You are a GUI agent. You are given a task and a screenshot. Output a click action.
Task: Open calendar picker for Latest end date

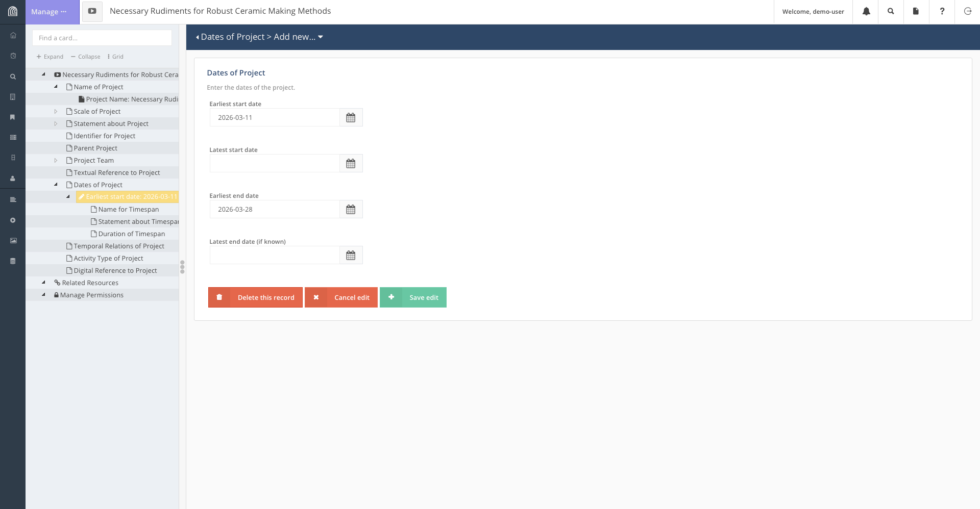[351, 256]
